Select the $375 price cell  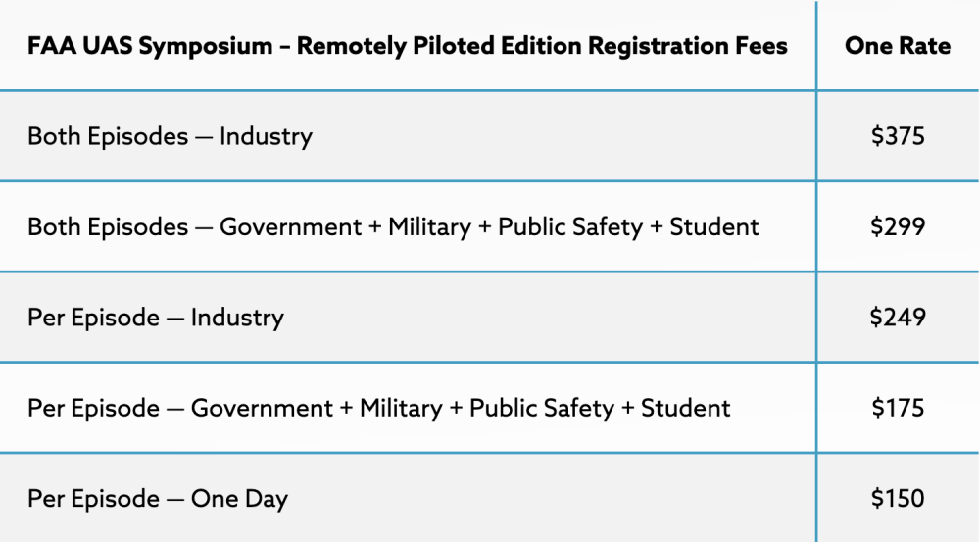pyautogui.click(x=898, y=136)
